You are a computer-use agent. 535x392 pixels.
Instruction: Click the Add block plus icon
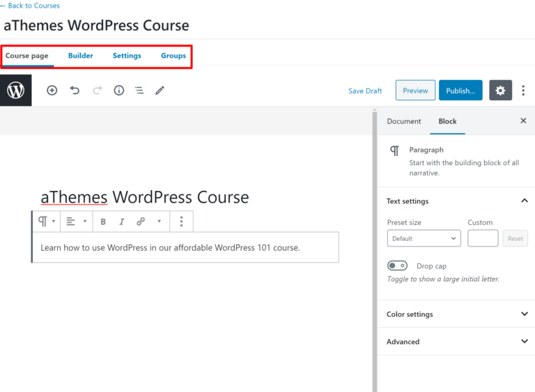[x=52, y=91]
